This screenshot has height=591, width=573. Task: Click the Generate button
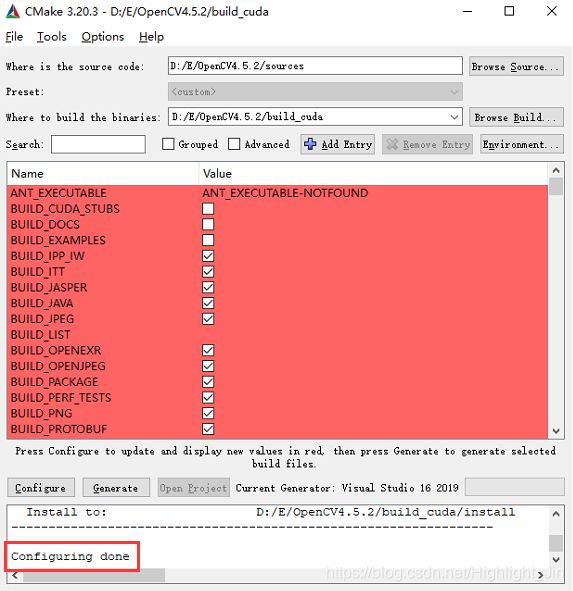point(116,488)
